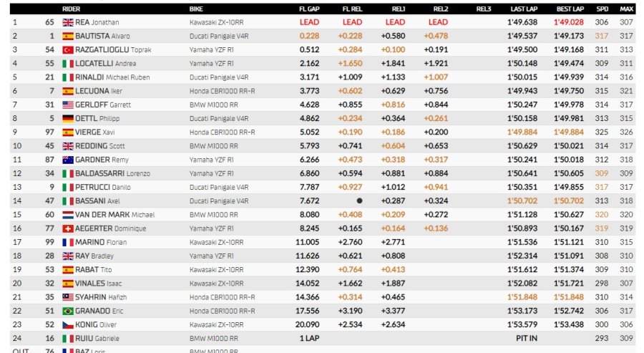Select rider name VAN DER MARK Michael
Viewport: 644px width, 353px height.
click(x=114, y=215)
